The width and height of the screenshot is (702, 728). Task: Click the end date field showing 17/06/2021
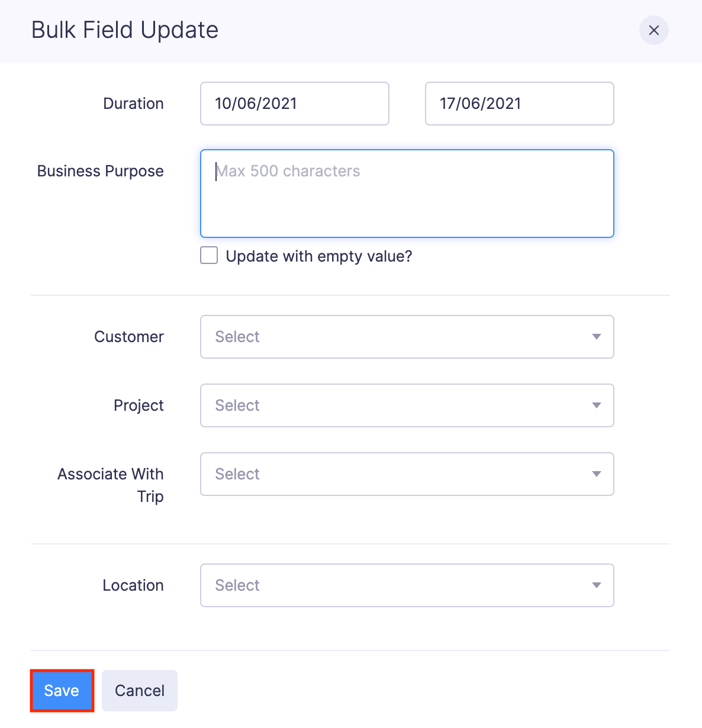coord(519,104)
